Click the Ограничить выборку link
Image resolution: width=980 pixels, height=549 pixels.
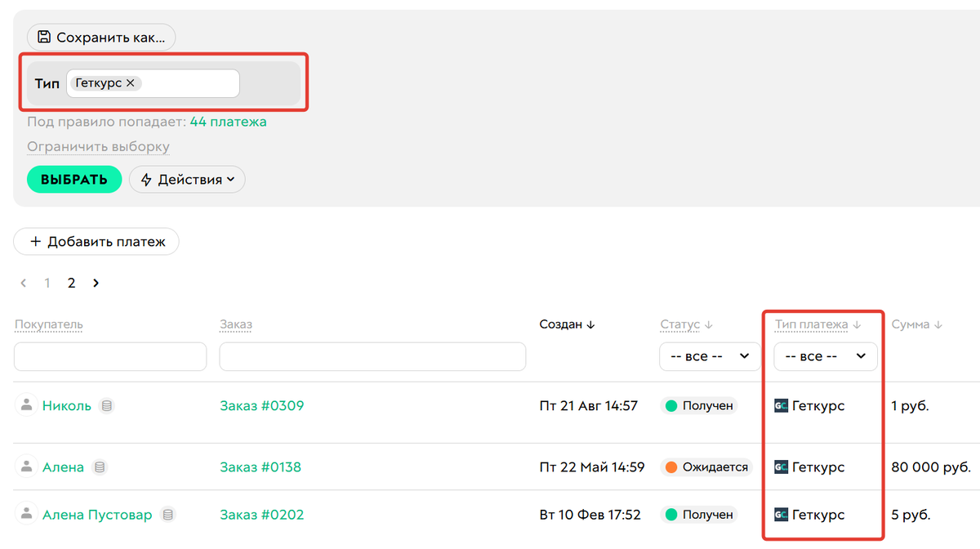click(98, 147)
